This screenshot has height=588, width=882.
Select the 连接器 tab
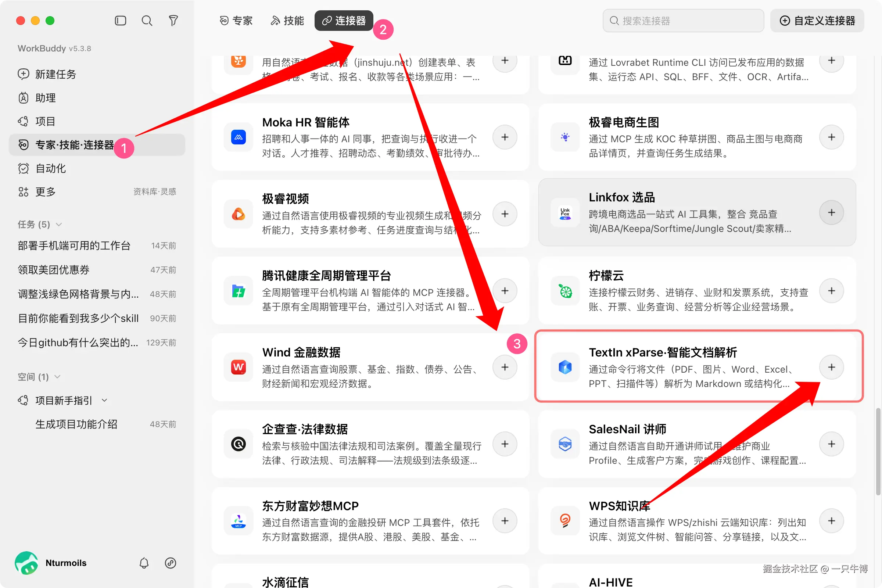(344, 21)
